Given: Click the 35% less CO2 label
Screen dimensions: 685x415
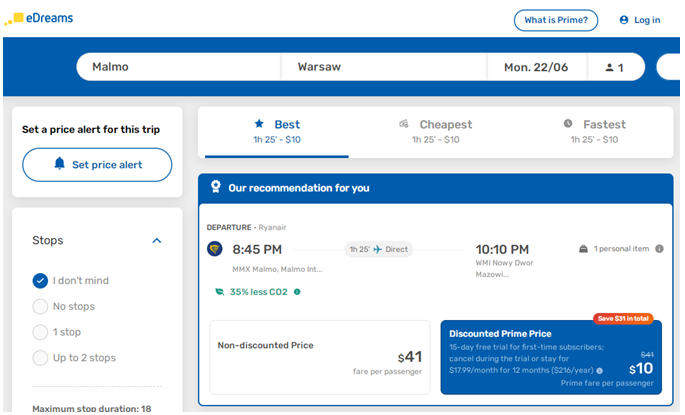Looking at the screenshot, I should pyautogui.click(x=259, y=292).
